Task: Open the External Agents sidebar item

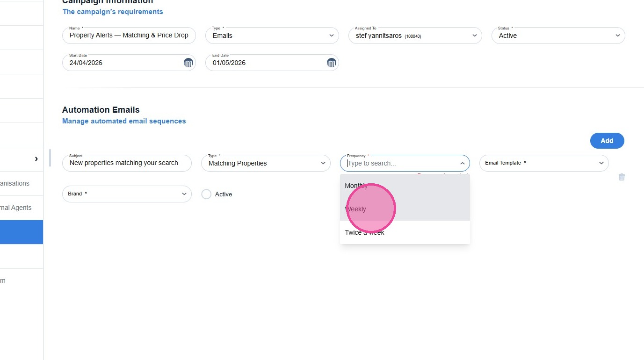Action: point(22,208)
